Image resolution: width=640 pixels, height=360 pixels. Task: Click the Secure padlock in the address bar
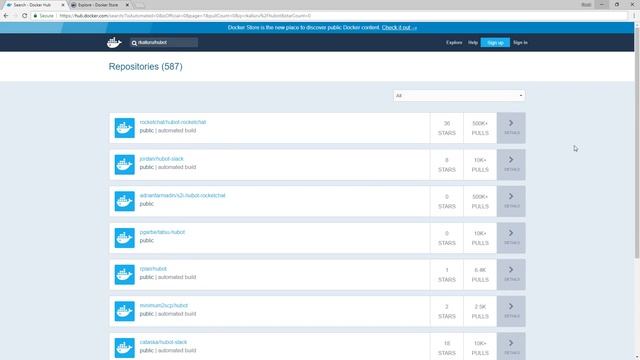(x=36, y=16)
